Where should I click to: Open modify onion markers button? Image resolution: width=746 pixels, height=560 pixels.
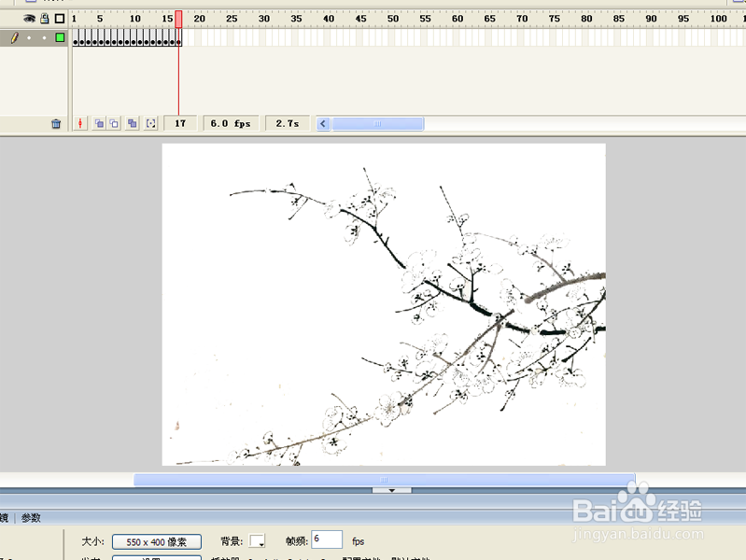click(x=151, y=124)
